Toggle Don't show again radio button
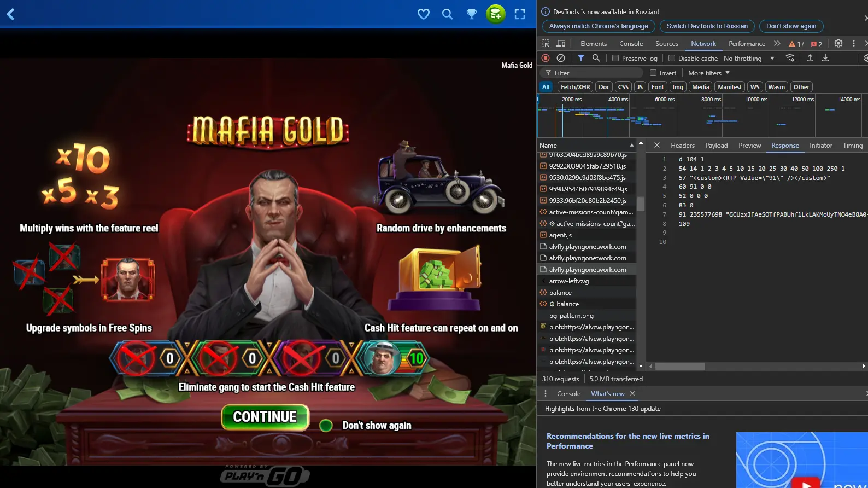Screen dimensions: 868x488 326,426
